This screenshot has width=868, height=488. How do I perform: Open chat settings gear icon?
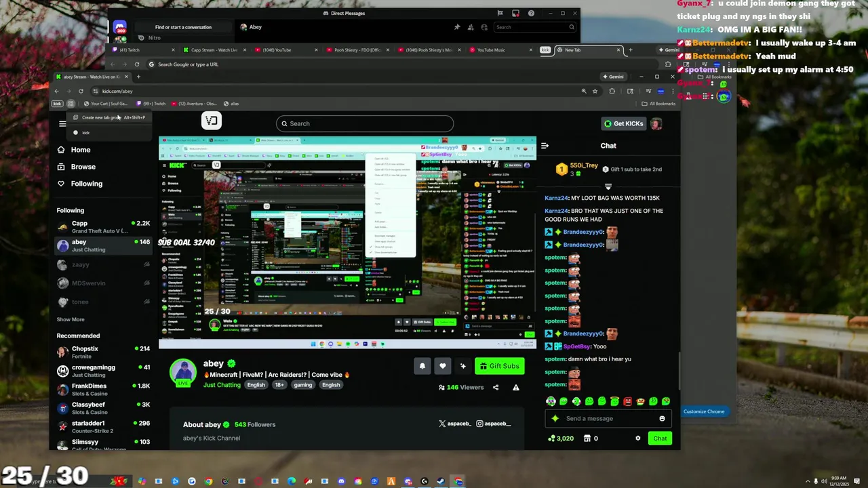637,439
